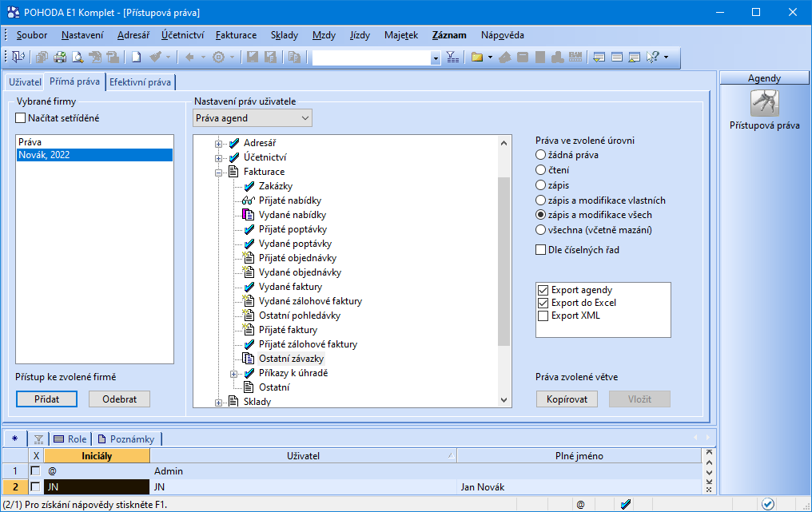This screenshot has width=812, height=512.
Task: Tick the X checkbox in the Admin row
Action: 35,471
